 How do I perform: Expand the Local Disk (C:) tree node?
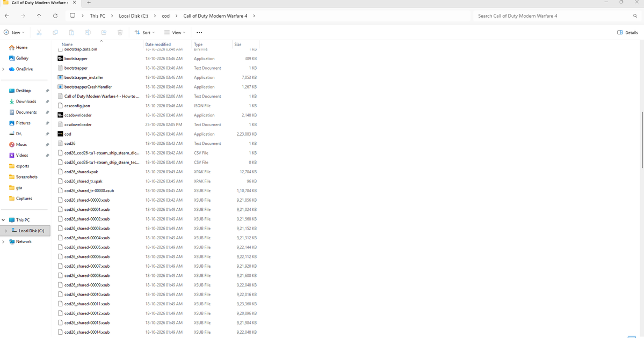tap(6, 231)
